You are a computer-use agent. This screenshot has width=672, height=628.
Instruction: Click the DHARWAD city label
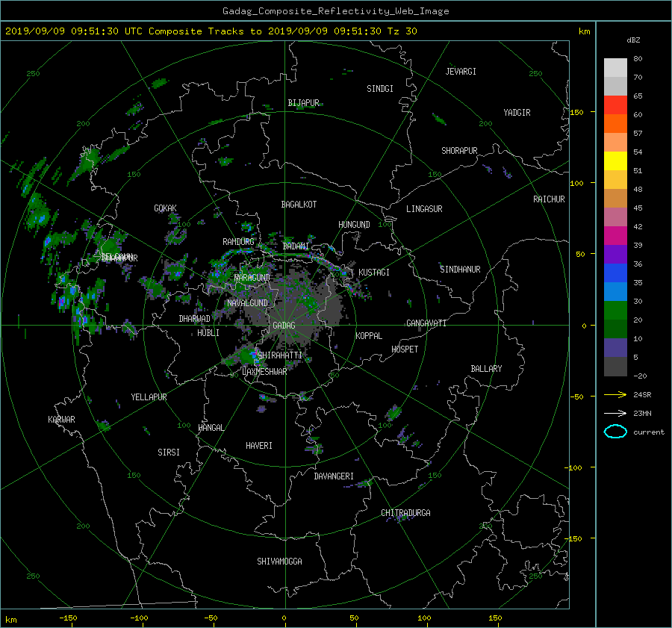tap(194, 319)
